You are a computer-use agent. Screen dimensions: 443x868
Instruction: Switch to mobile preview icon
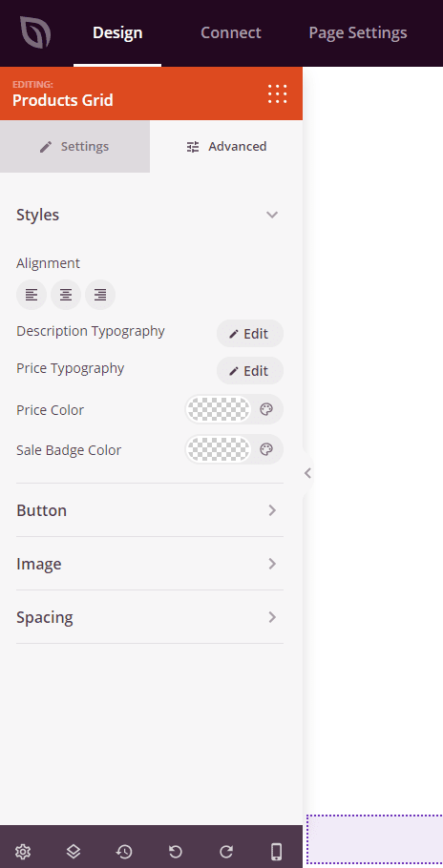pyautogui.click(x=276, y=852)
